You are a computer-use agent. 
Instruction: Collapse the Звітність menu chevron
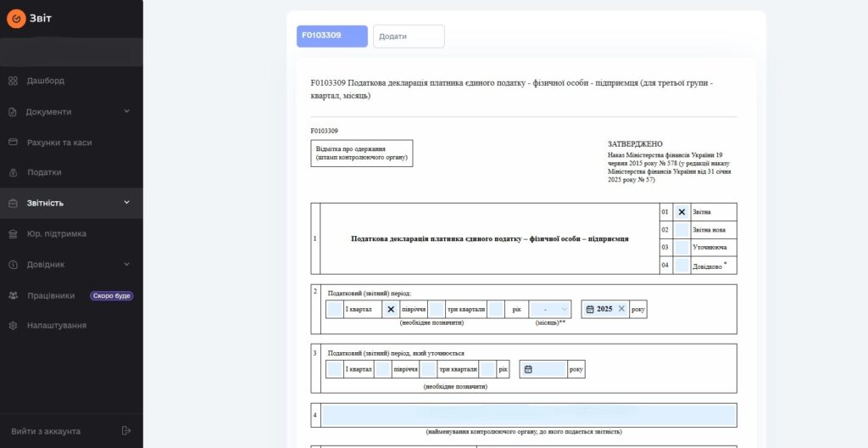[x=127, y=203]
